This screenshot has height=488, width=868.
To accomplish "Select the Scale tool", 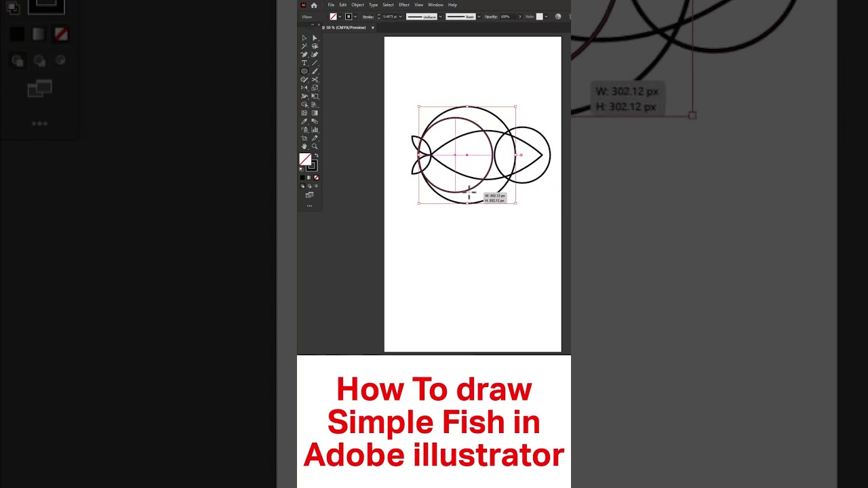I will pyautogui.click(x=315, y=88).
